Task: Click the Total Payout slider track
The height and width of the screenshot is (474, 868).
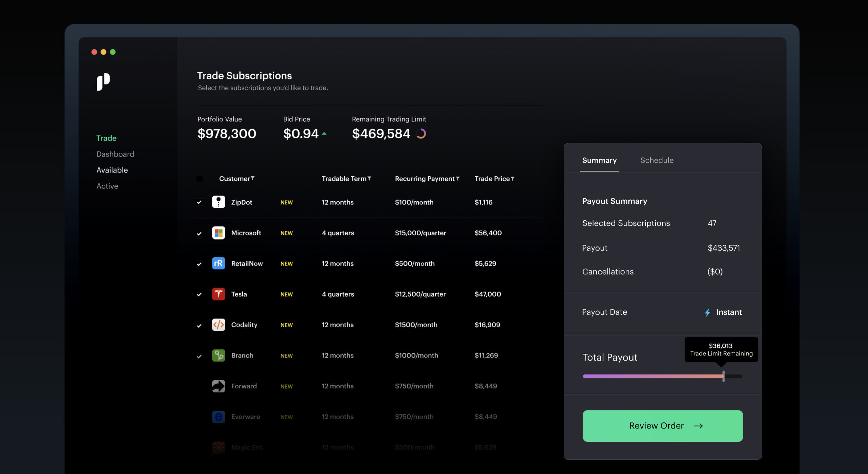Action: [x=663, y=376]
